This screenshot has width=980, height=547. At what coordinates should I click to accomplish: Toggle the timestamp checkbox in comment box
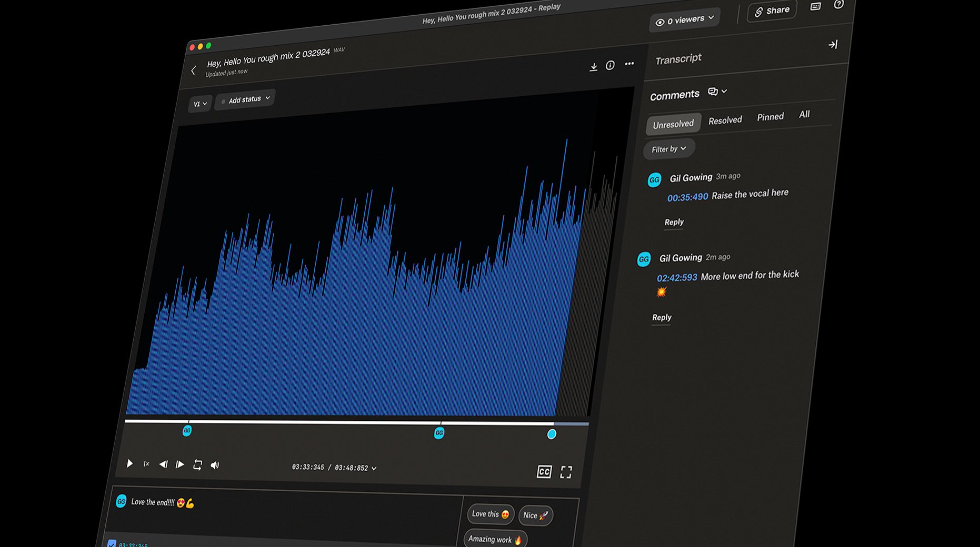tap(112, 543)
